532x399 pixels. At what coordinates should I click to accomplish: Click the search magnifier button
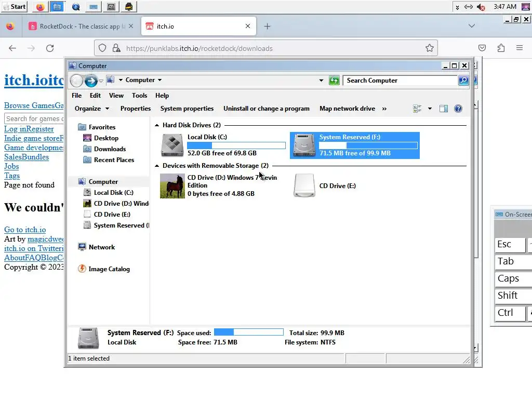coord(463,81)
